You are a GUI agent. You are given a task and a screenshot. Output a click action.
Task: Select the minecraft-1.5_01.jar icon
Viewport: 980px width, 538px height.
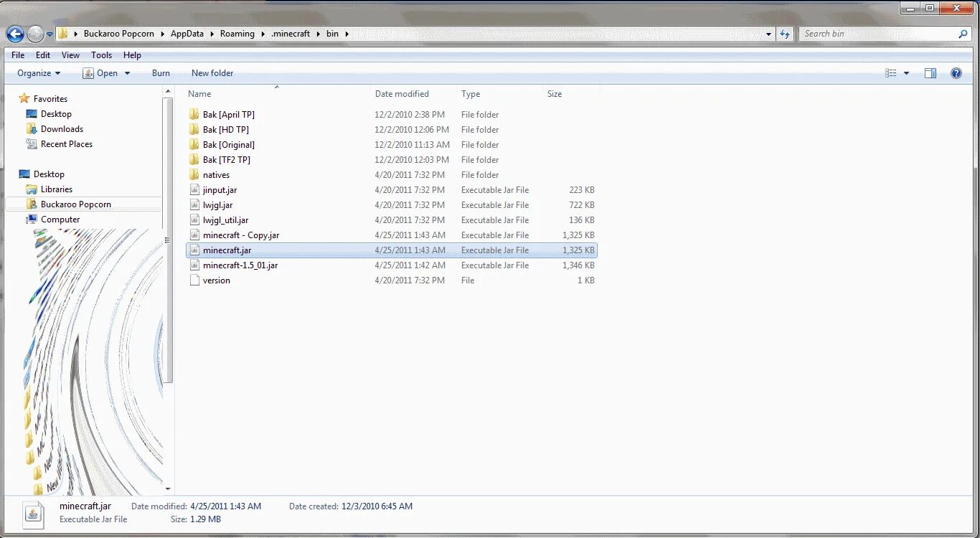(194, 265)
